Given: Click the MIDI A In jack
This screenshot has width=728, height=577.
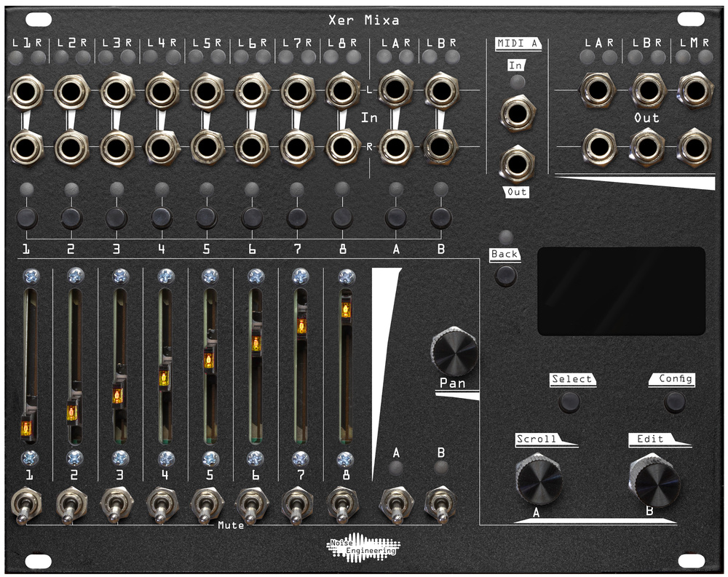Looking at the screenshot, I should click(517, 114).
